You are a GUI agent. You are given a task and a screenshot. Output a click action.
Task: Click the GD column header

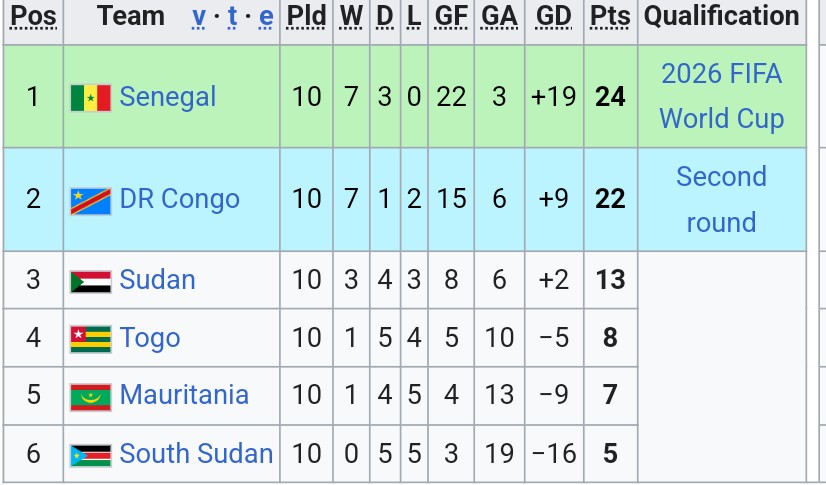[x=553, y=17]
